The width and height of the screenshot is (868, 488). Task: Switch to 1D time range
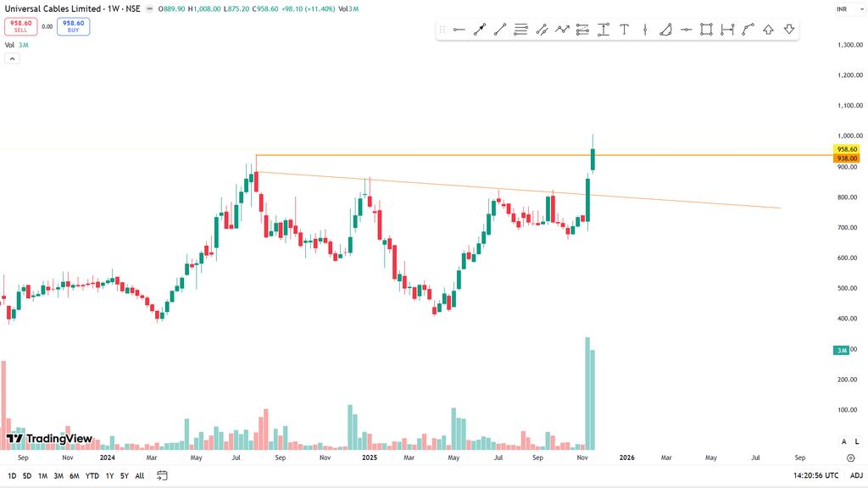(x=12, y=476)
